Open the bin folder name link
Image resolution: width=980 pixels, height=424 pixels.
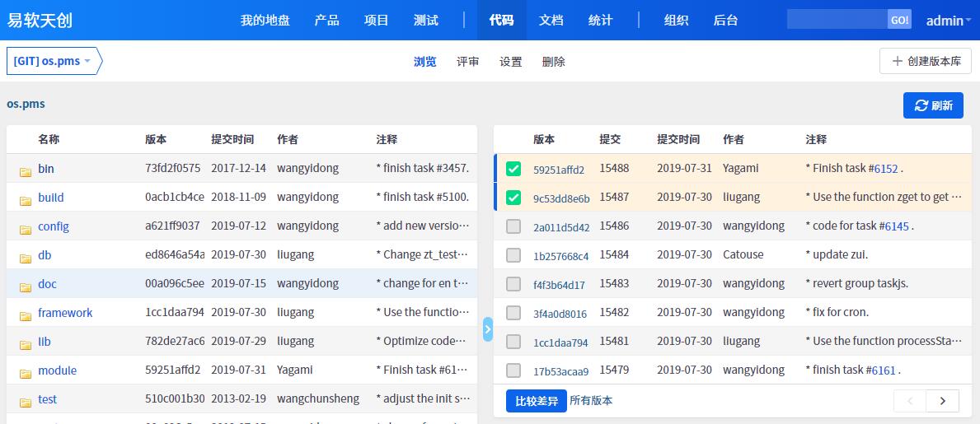coord(45,169)
